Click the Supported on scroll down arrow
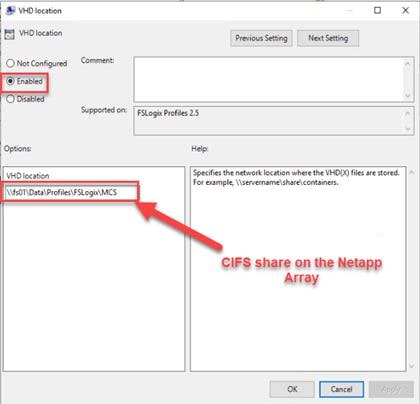 (x=408, y=129)
